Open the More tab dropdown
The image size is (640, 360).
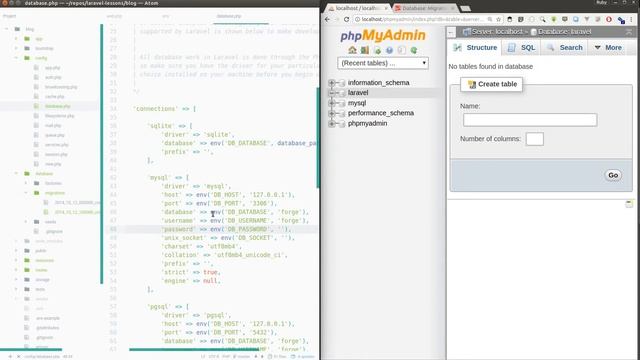[608, 48]
